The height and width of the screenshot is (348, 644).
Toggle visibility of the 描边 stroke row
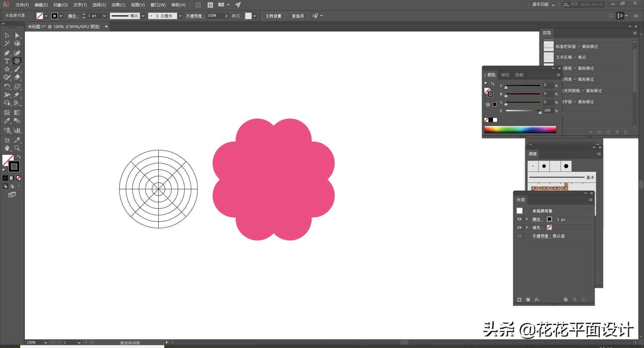click(519, 219)
